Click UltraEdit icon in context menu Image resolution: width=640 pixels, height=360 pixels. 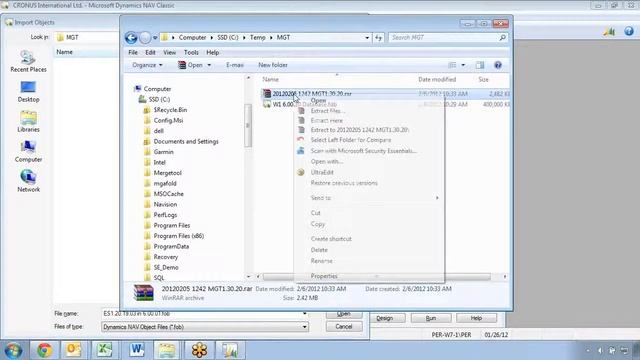tap(301, 172)
